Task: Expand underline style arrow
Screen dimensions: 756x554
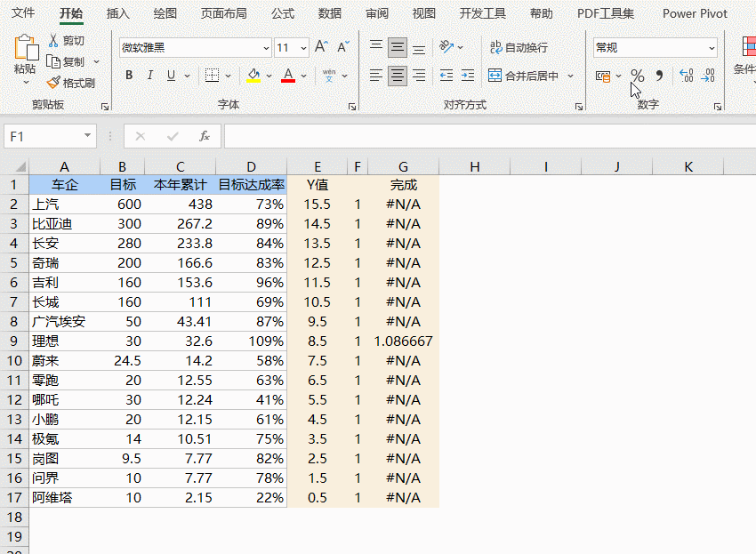Action: pos(187,76)
